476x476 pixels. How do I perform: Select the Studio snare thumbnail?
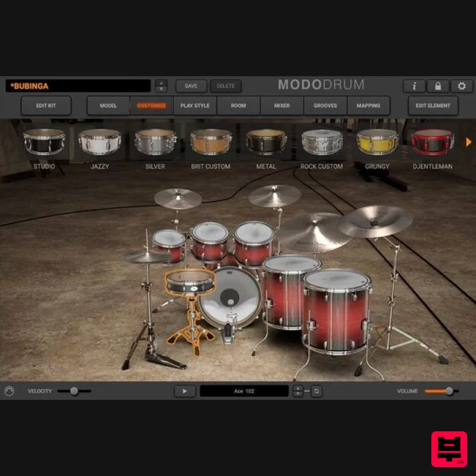click(44, 142)
